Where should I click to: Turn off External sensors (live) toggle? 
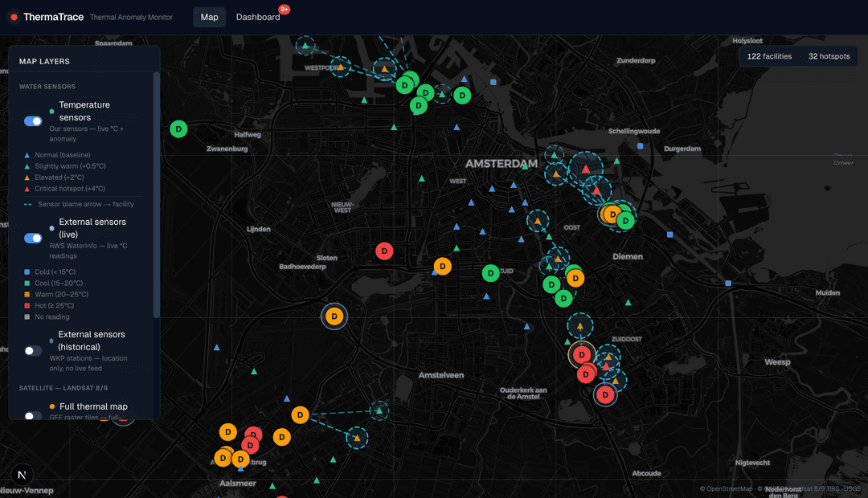[x=31, y=238]
